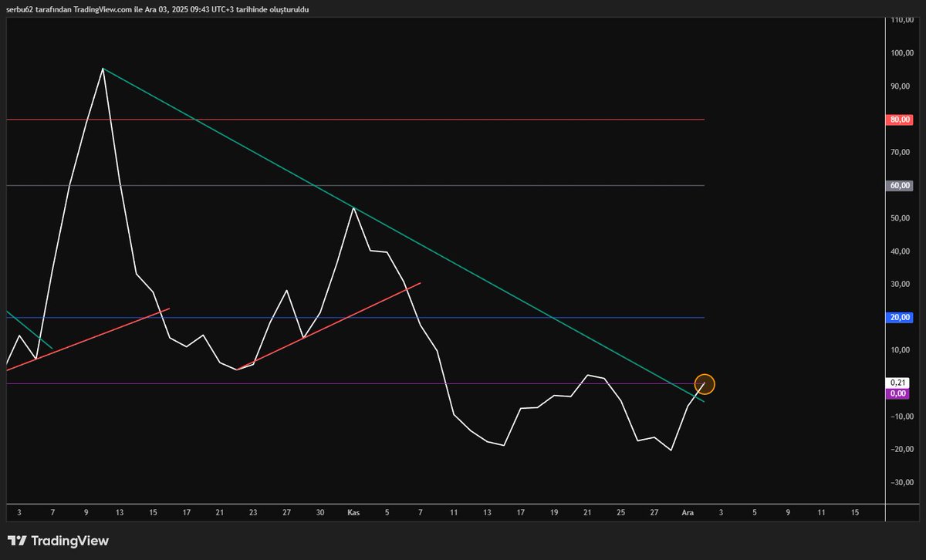Select the red horizontal line at 80

(355, 120)
